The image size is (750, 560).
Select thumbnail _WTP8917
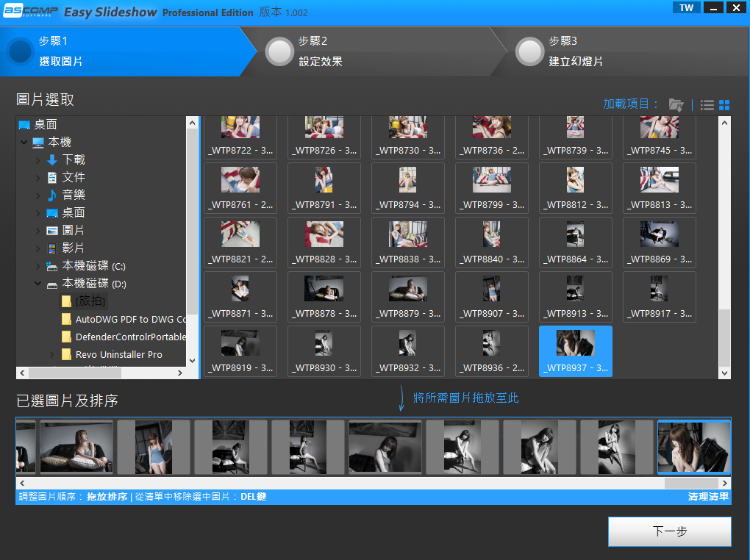point(659,296)
